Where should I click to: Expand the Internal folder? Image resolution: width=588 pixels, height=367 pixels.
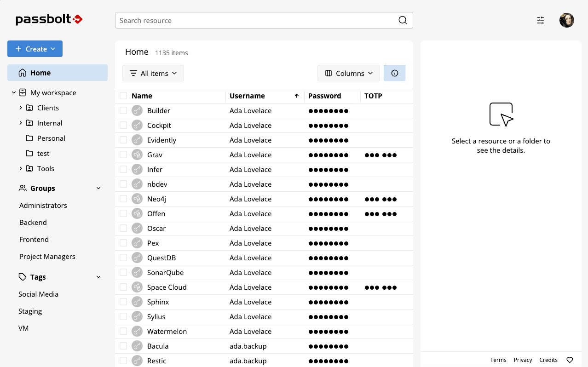[21, 123]
